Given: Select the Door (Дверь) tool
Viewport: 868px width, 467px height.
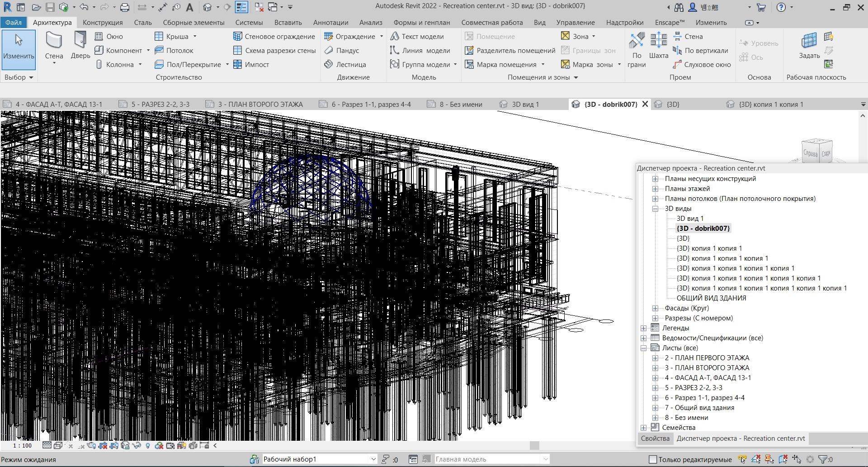Looking at the screenshot, I should pyautogui.click(x=80, y=45).
